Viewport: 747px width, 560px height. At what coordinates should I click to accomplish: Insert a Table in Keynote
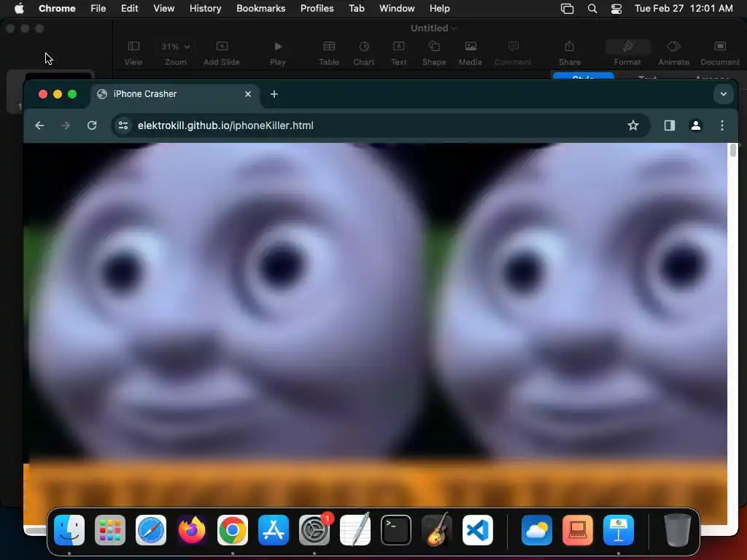click(x=329, y=52)
